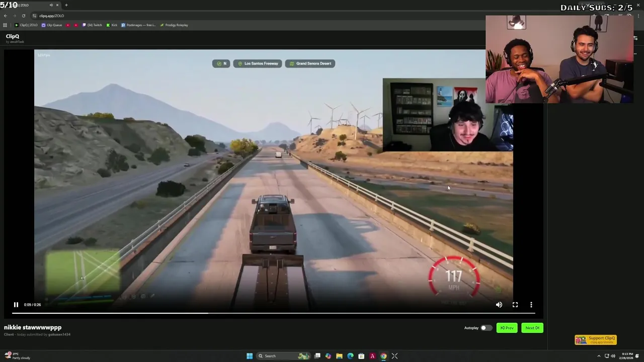Open the Windows Start menu
The width and height of the screenshot is (644, 362).
pyautogui.click(x=250, y=356)
